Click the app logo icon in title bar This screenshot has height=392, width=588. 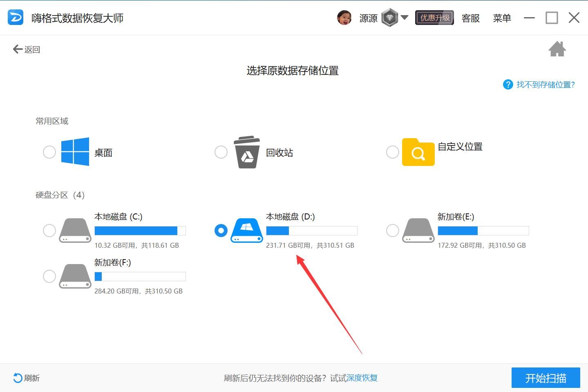click(16, 18)
